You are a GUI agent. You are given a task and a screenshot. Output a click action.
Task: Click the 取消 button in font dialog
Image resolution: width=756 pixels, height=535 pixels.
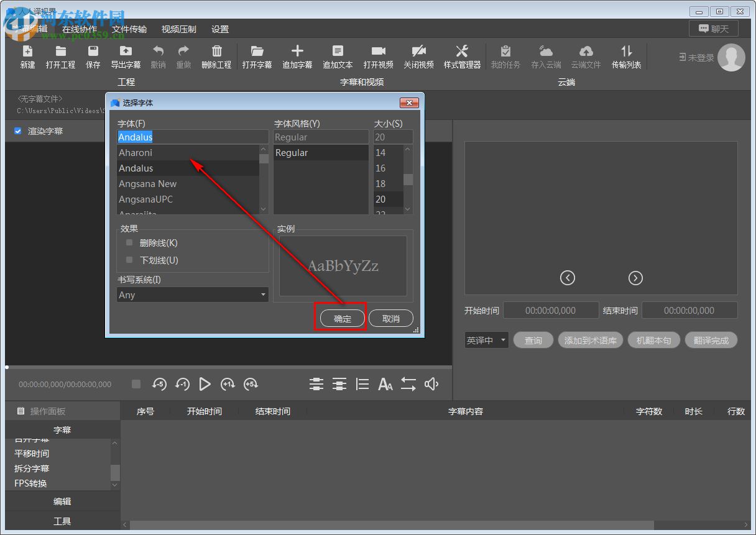[391, 319]
